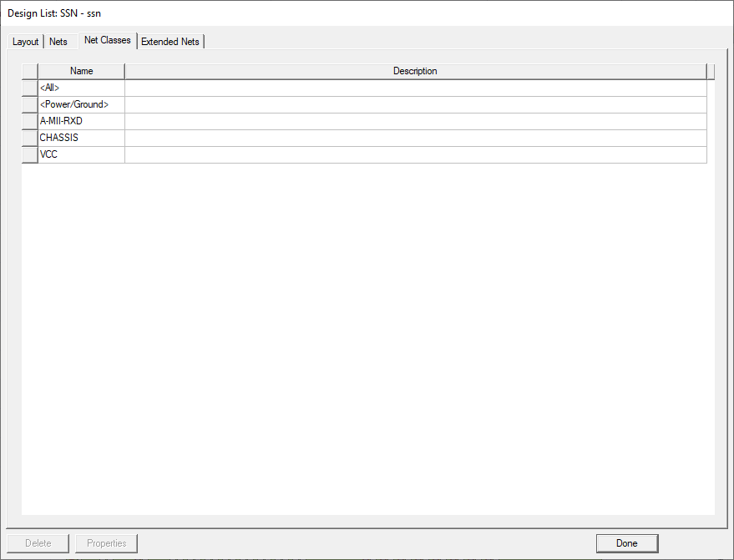
Task: Switch to the Extended Nets tab
Action: pyautogui.click(x=170, y=41)
